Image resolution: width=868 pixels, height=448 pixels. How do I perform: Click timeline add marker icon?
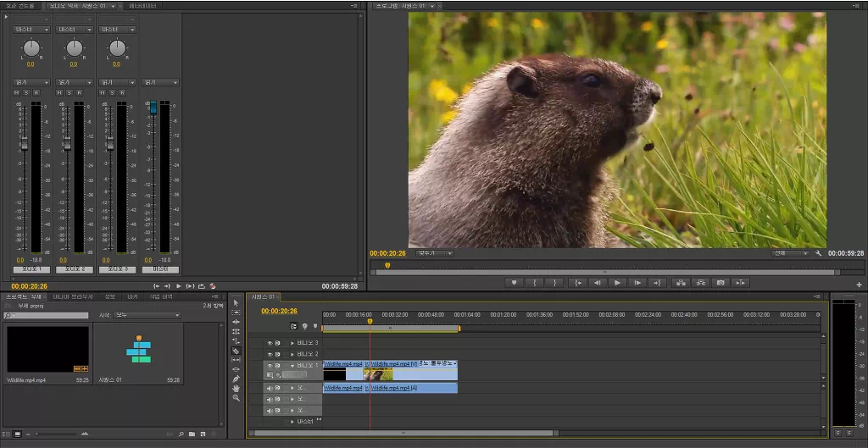315,326
